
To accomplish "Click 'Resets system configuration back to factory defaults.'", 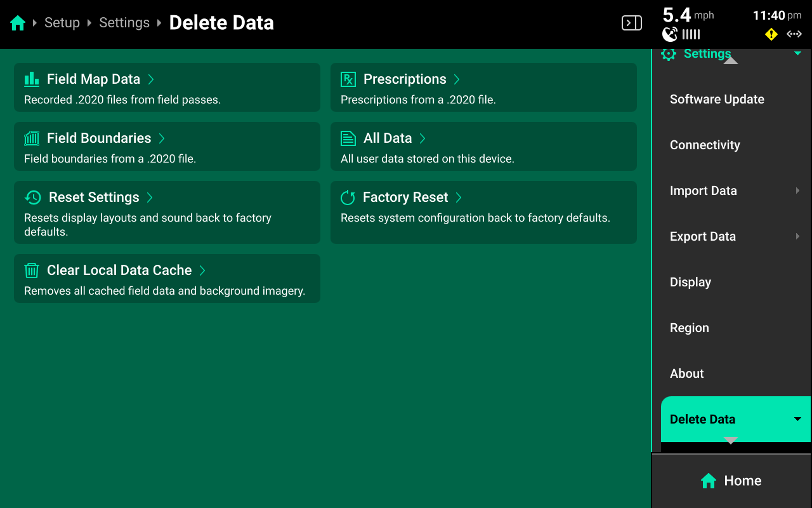I will 475,218.
